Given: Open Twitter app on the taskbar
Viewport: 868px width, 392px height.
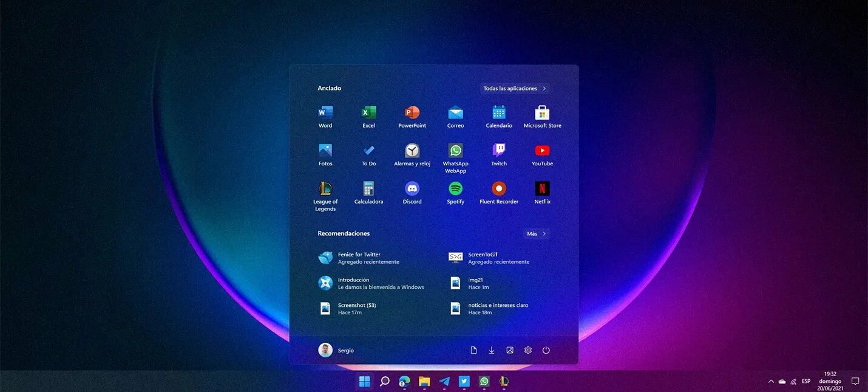Looking at the screenshot, I should [x=464, y=382].
